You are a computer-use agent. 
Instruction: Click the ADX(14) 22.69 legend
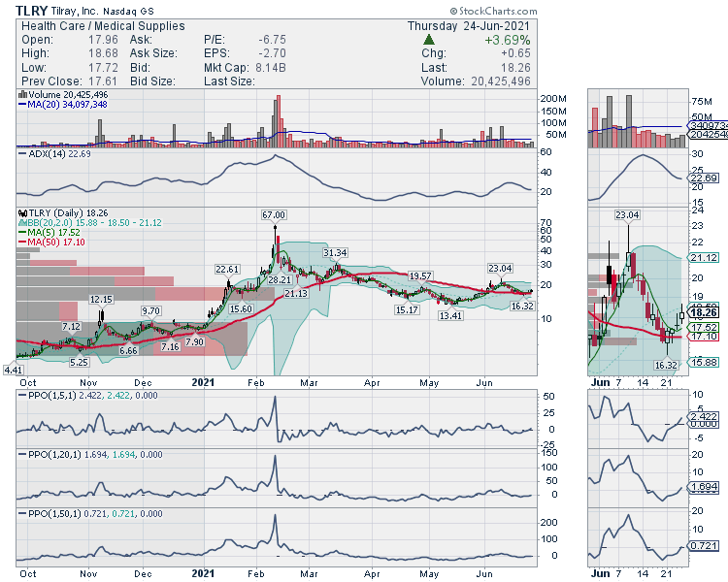(54, 153)
